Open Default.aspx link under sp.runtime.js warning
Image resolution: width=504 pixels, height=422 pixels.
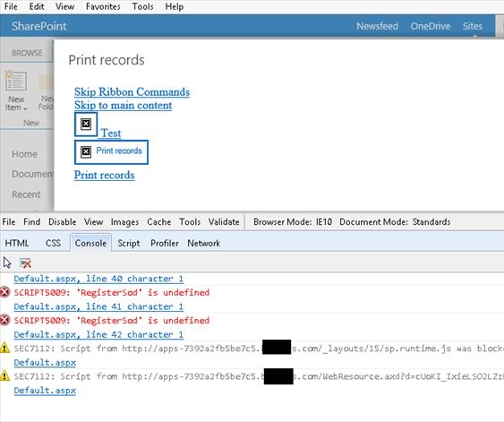pos(45,363)
